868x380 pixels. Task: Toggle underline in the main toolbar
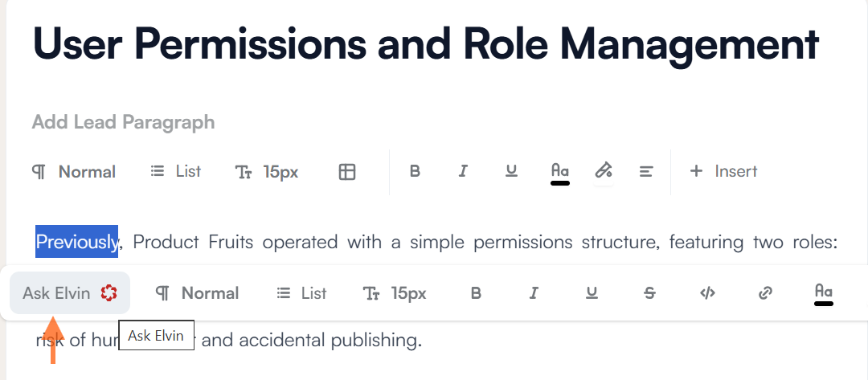click(x=511, y=172)
